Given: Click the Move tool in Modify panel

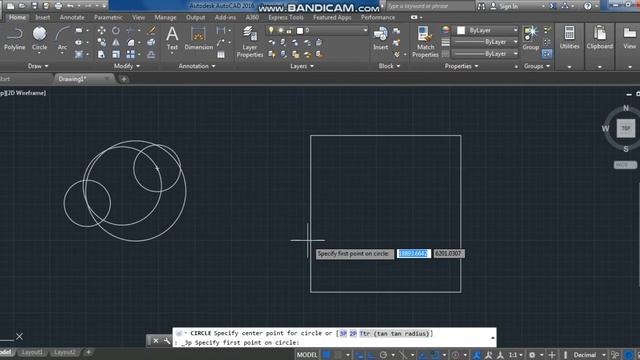Looking at the screenshot, I should pyautogui.click(x=101, y=31).
